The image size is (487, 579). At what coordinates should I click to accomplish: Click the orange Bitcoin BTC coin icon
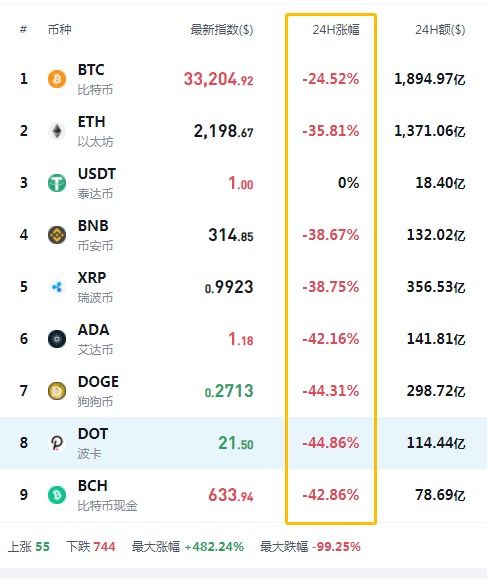coord(57,79)
